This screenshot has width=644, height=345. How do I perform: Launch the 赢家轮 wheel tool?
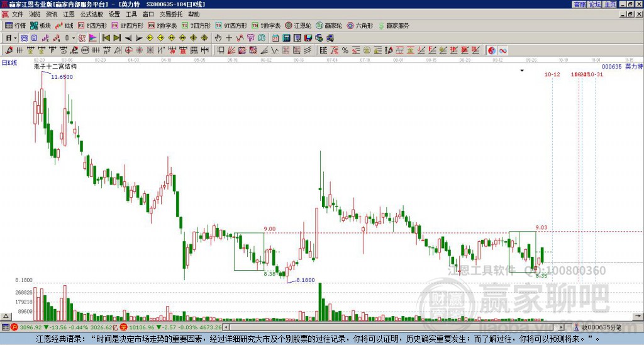[x=329, y=25]
